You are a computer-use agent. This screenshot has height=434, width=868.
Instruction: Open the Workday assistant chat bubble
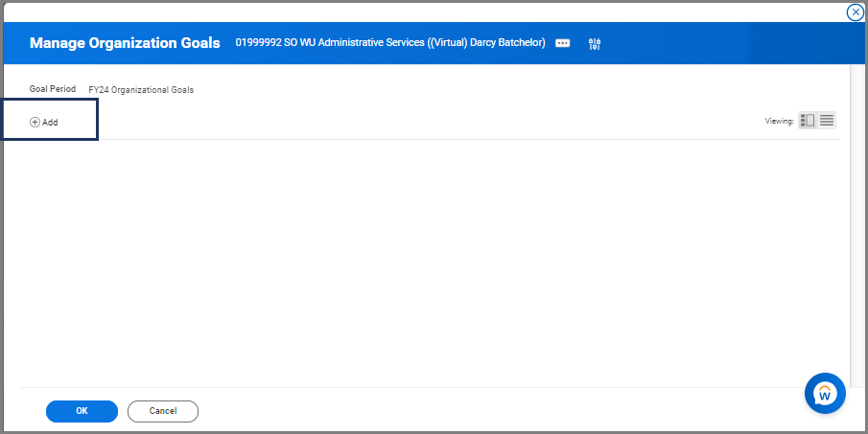(x=825, y=393)
